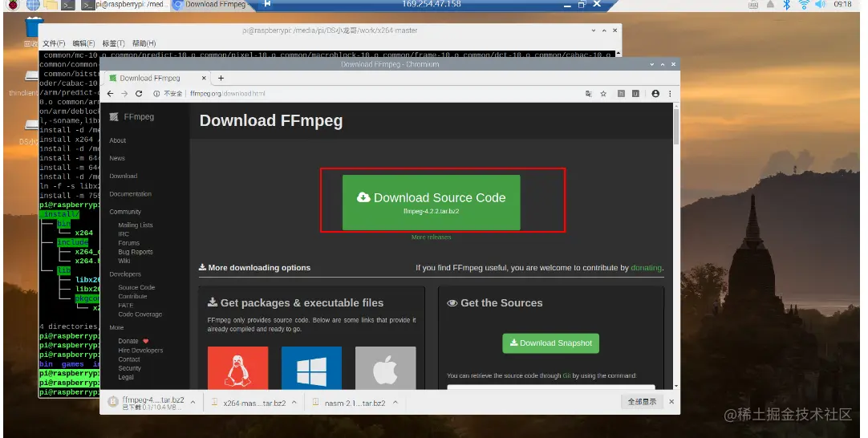Close the Download FFmpeg browser tab
The width and height of the screenshot is (868, 438).
pos(204,78)
